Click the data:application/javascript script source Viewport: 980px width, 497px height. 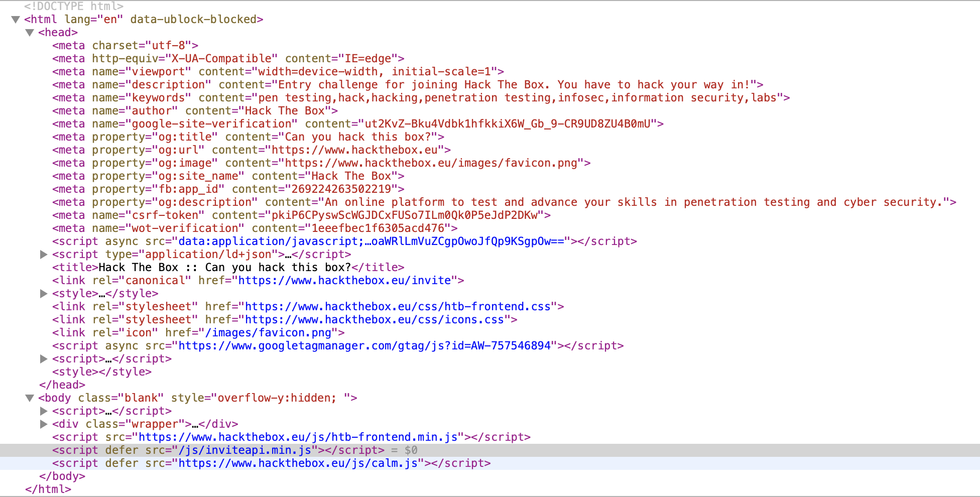coord(371,241)
